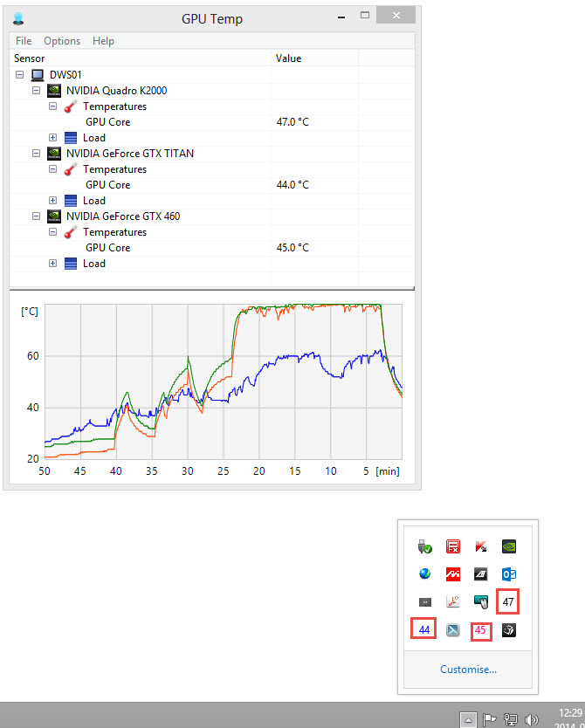This screenshot has height=728, width=585.
Task: Open the keyboard and mouse tray icon
Action: (481, 602)
